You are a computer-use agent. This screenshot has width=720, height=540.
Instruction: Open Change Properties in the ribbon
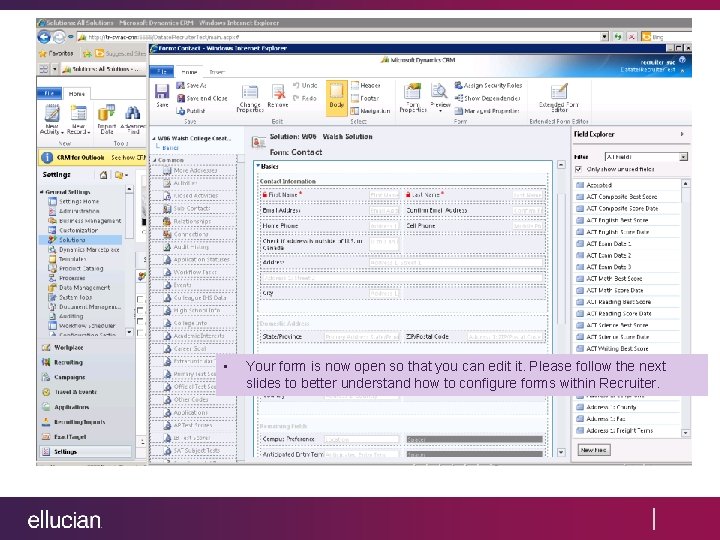point(250,98)
